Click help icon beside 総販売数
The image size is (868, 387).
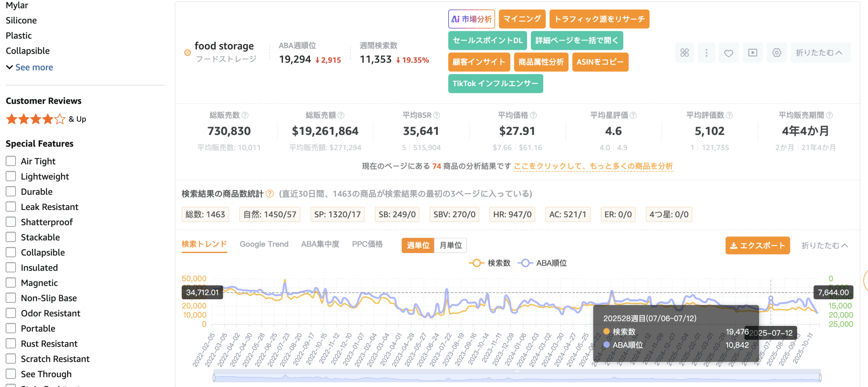coord(245,115)
